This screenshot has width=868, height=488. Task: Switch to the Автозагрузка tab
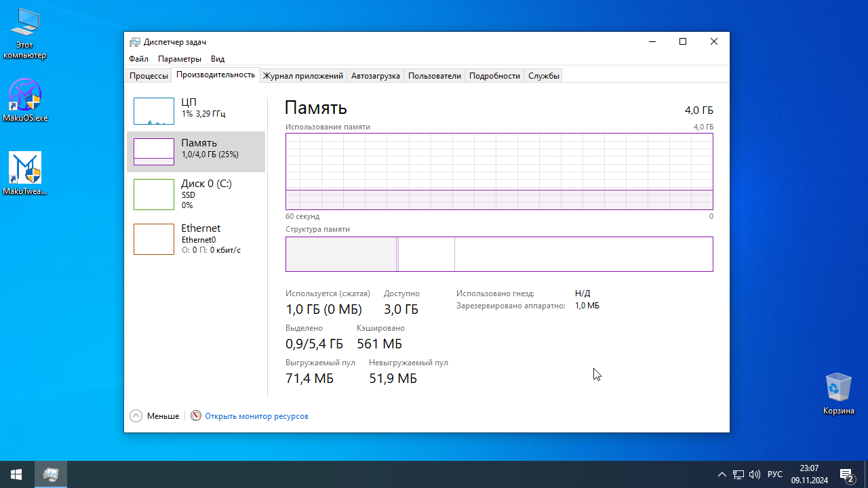click(376, 76)
